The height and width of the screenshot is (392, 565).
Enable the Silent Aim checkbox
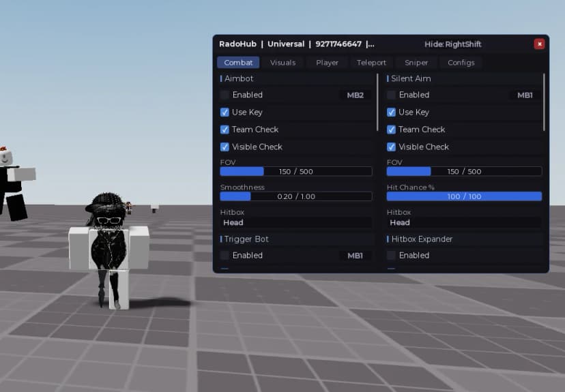pos(391,95)
